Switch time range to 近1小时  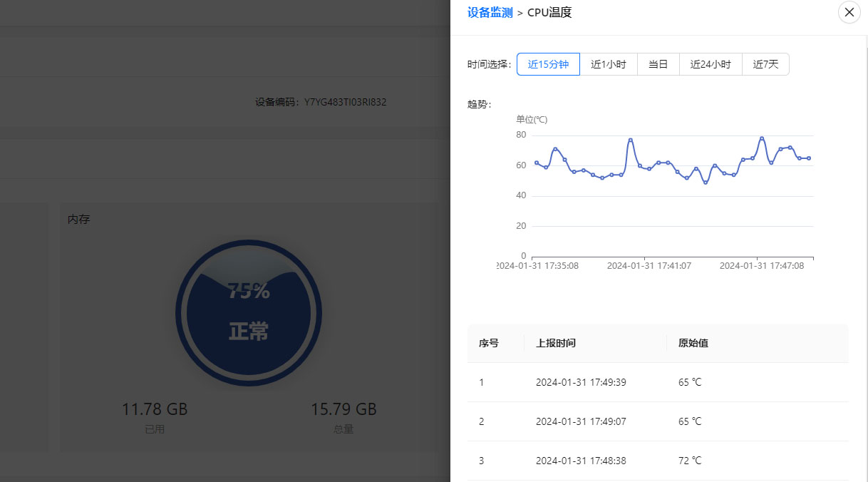(608, 64)
